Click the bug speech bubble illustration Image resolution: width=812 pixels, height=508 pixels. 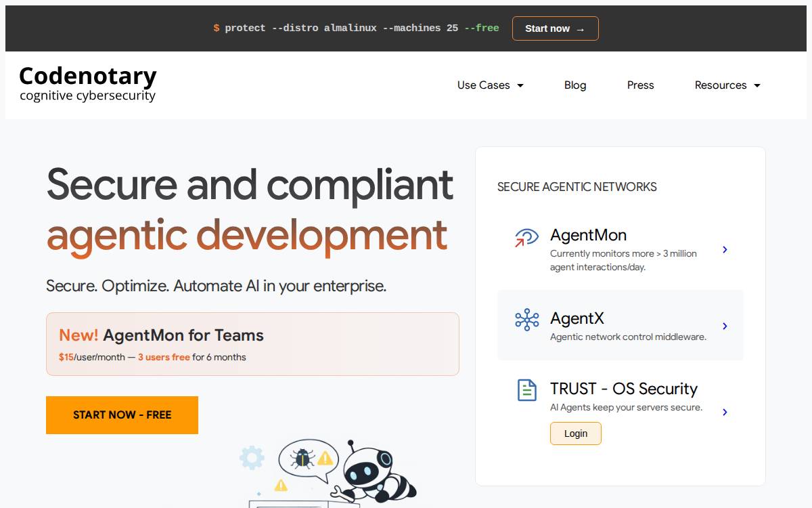[x=308, y=460]
